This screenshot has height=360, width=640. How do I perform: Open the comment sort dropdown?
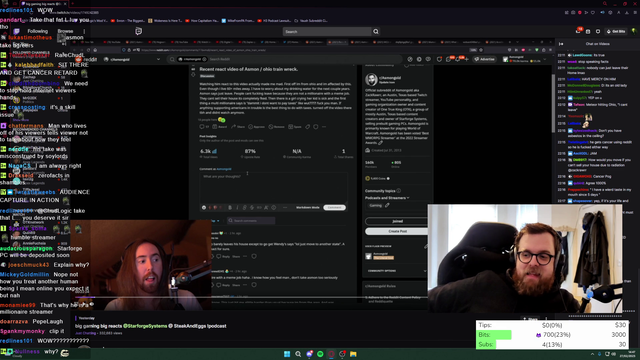tap(216, 220)
